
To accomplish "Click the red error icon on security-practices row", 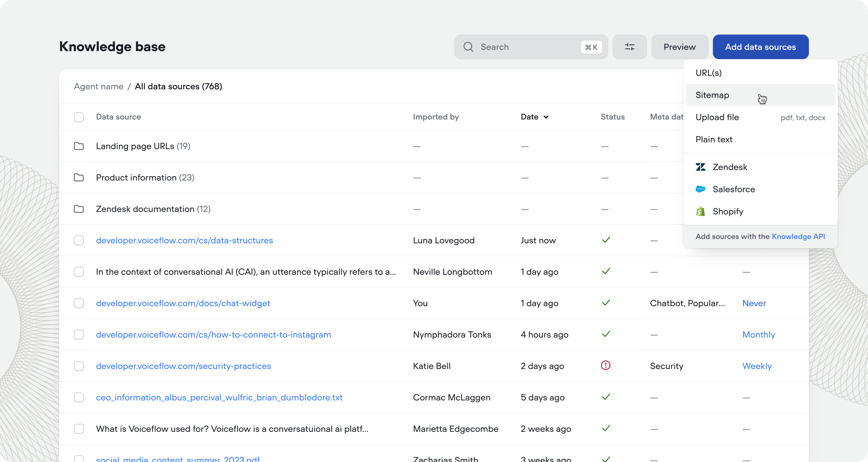I will click(605, 366).
